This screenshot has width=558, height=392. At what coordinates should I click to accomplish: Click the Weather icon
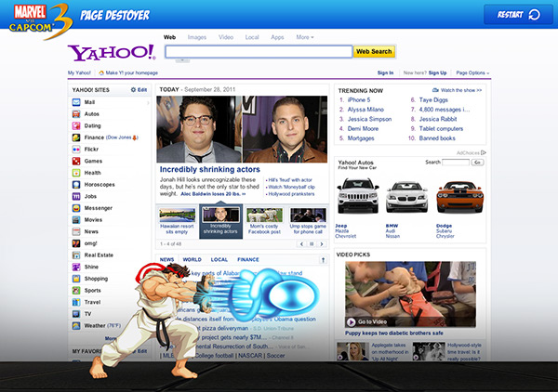pyautogui.click(x=76, y=325)
